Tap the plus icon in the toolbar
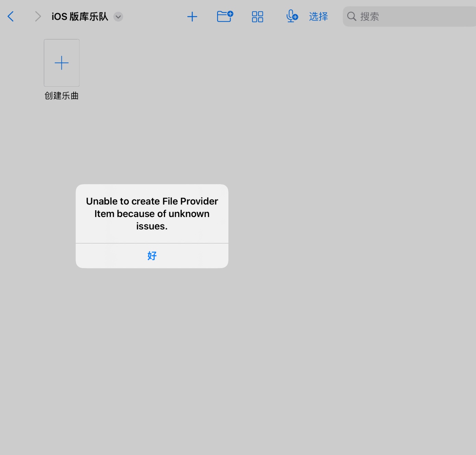The height and width of the screenshot is (455, 476). point(192,16)
